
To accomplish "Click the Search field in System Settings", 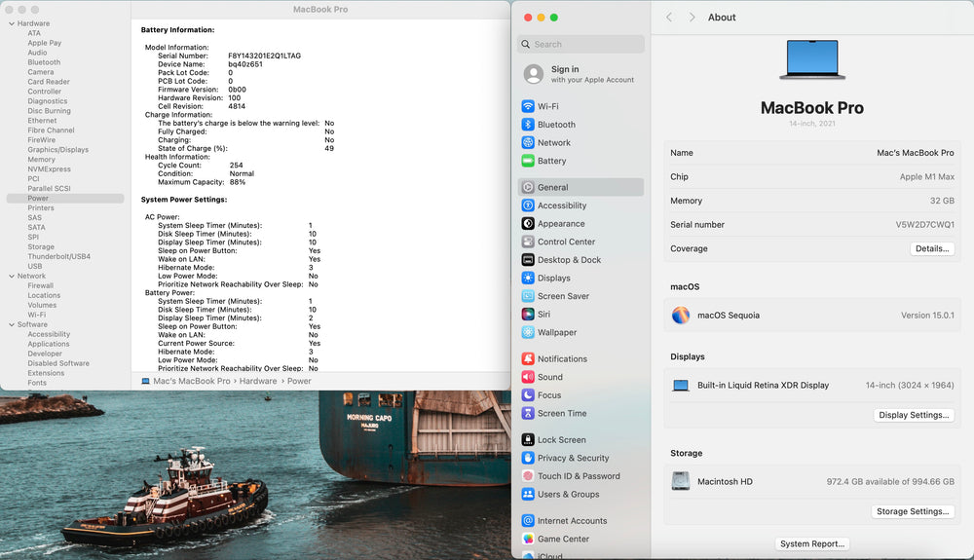I will pyautogui.click(x=581, y=44).
